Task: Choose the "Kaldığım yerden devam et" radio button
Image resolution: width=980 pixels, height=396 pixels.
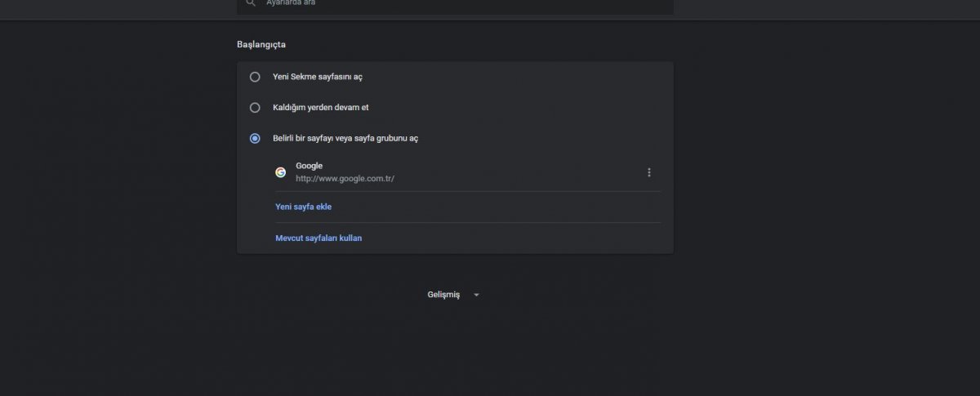Action: [x=255, y=108]
